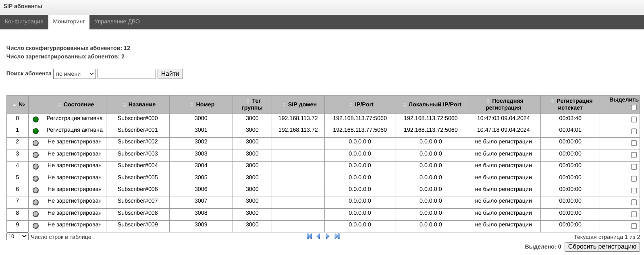
Task: Sort by Последняя регистрация column
Action: coord(503,104)
